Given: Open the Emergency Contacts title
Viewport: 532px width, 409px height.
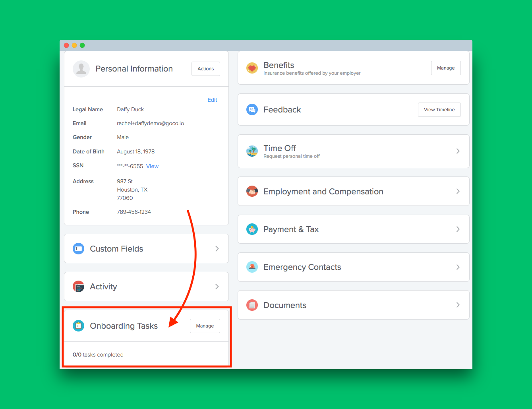Looking at the screenshot, I should point(302,267).
